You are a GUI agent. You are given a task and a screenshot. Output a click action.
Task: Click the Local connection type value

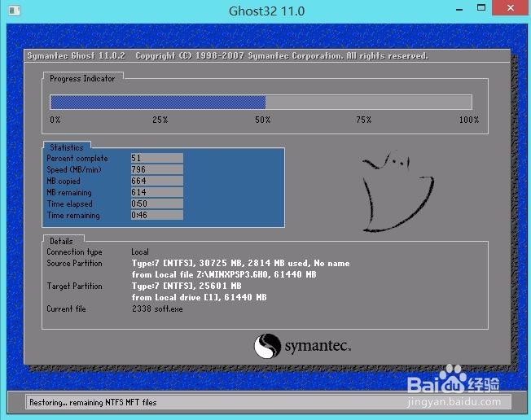point(140,252)
